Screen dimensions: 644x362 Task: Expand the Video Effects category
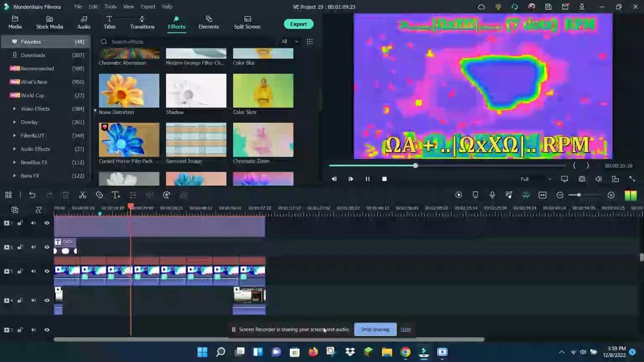(x=15, y=109)
